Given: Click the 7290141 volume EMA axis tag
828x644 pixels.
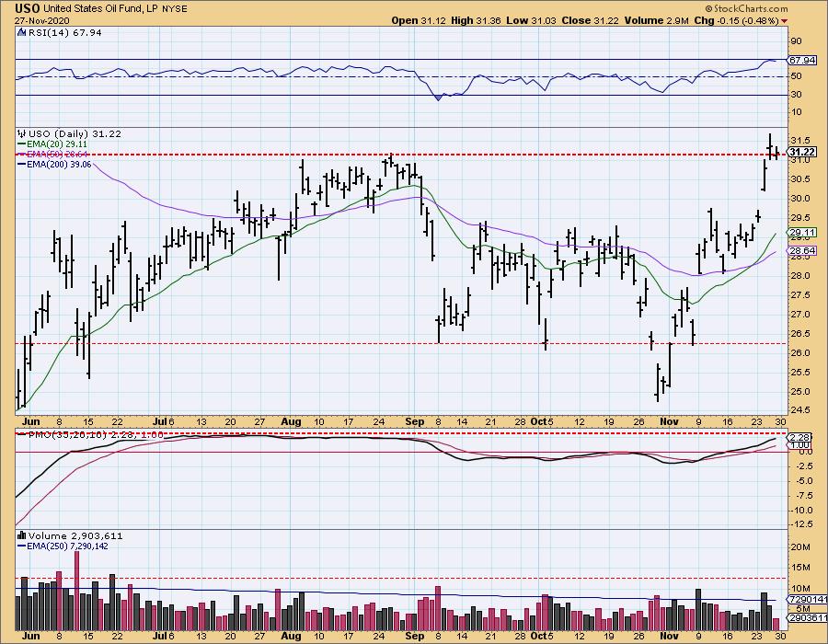Looking at the screenshot, I should point(807,599).
